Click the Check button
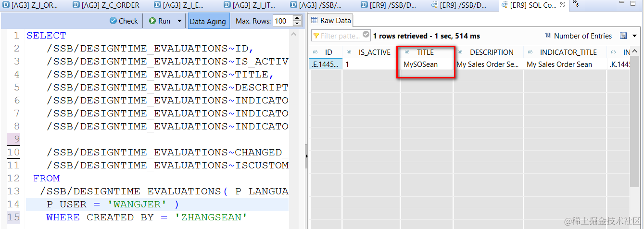 pos(124,21)
